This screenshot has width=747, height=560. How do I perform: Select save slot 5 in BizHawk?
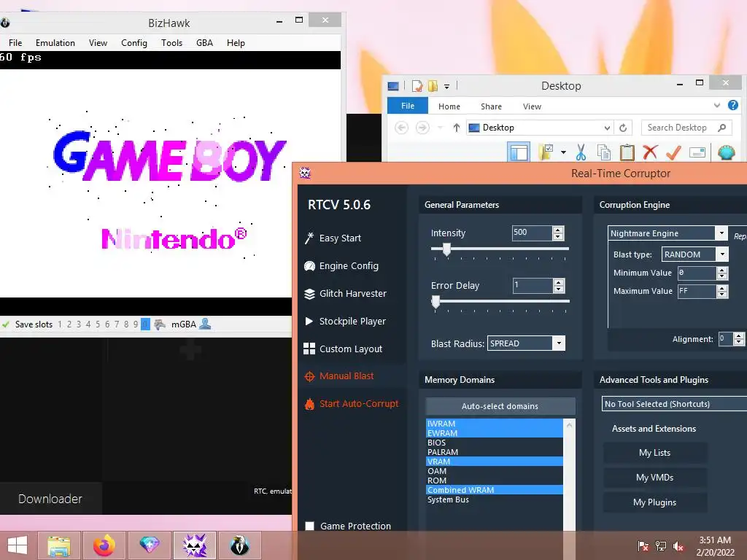click(x=98, y=324)
